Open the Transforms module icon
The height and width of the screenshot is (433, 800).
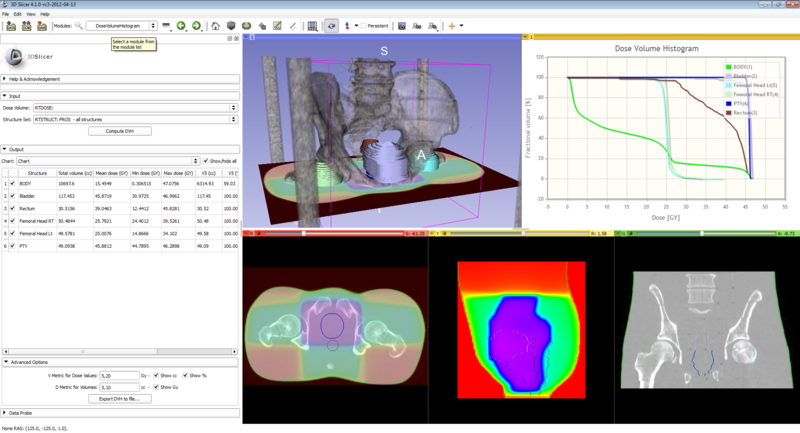point(262,26)
